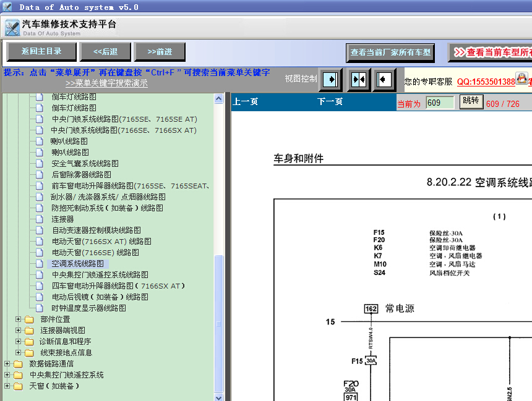This screenshot has height=401, width=532.
Task: Click 查看当前厂家所有车型 button
Action: [390, 53]
